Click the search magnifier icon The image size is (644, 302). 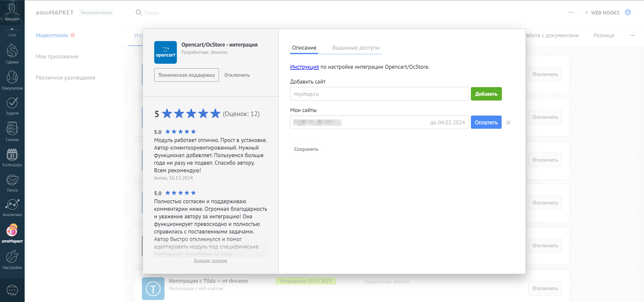point(138,12)
